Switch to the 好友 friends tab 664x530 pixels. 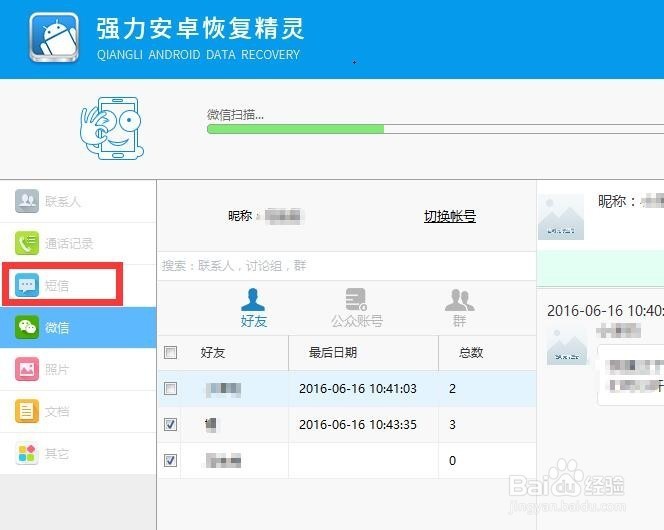(253, 308)
